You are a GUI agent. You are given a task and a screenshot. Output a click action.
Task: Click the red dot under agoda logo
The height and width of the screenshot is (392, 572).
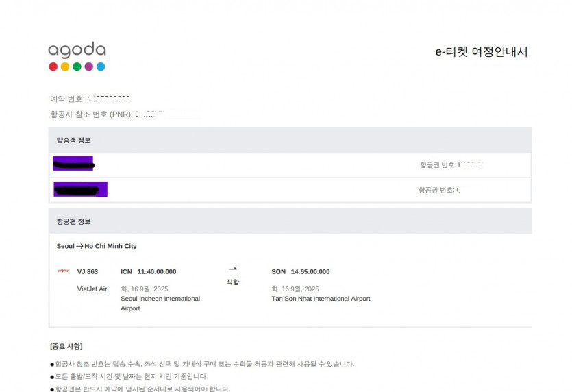coord(53,66)
